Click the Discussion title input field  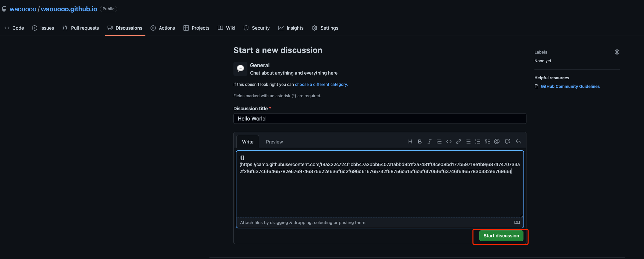point(380,119)
